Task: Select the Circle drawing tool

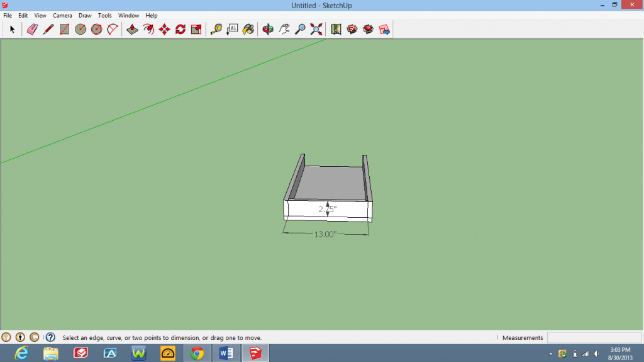Action: click(80, 29)
